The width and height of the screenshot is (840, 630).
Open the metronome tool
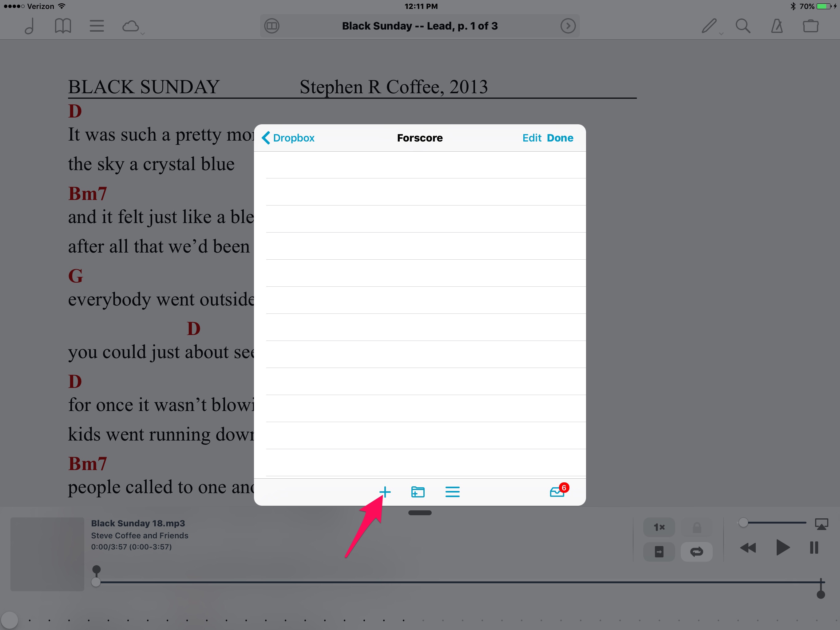click(x=777, y=26)
